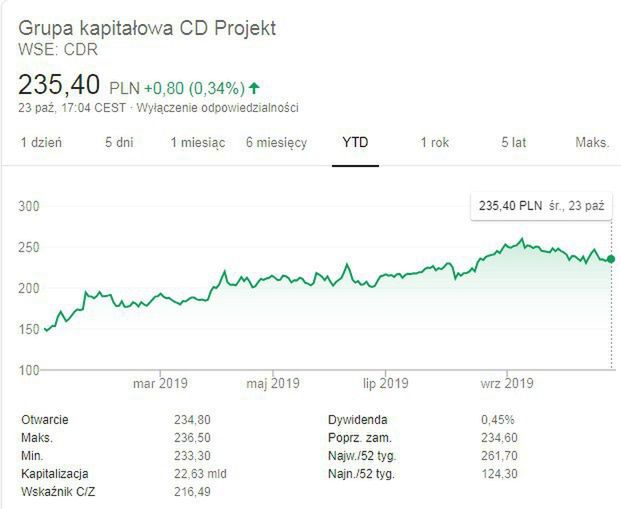Show the 1 miesiąc chart range

pos(197,143)
